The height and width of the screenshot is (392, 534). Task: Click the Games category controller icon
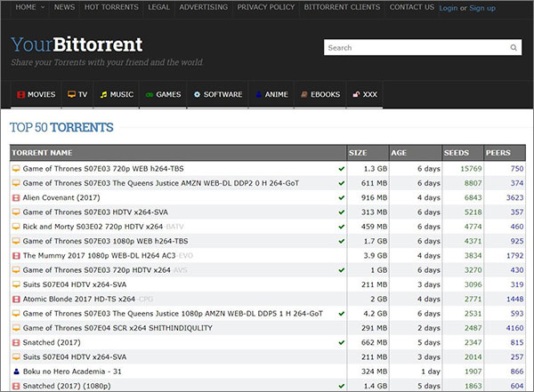click(x=150, y=94)
